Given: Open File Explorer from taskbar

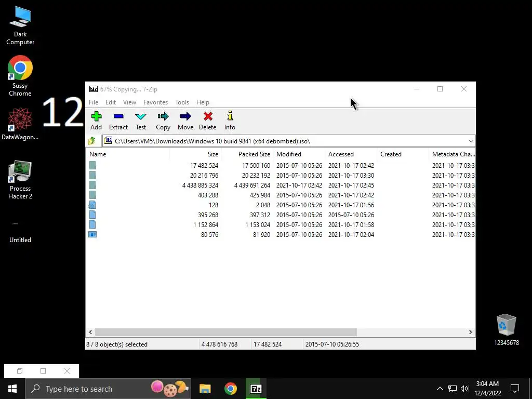Looking at the screenshot, I should coord(205,389).
